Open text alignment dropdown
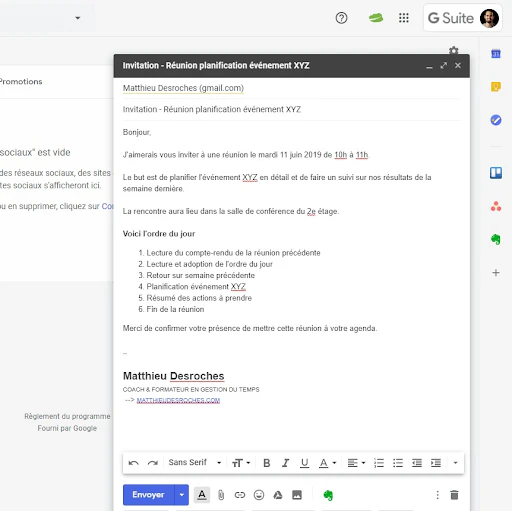The width and height of the screenshot is (512, 511). coord(356,463)
